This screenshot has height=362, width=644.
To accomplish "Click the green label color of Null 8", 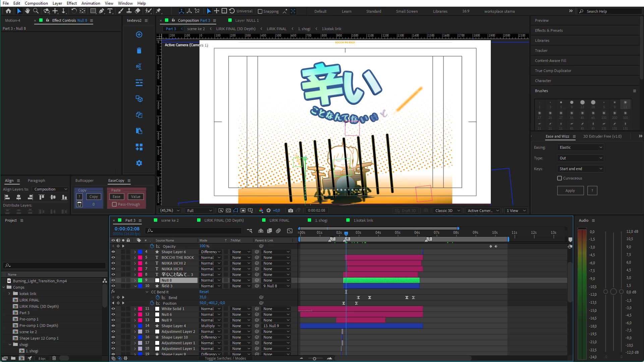I will pos(140,280).
